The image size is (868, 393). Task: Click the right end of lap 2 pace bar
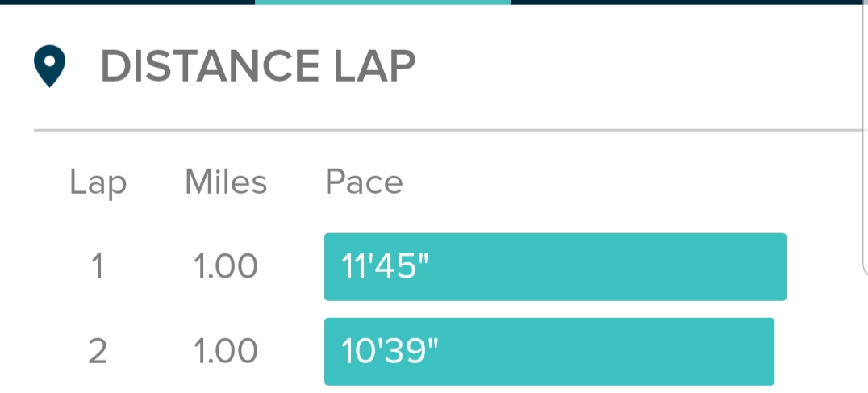[763, 352]
